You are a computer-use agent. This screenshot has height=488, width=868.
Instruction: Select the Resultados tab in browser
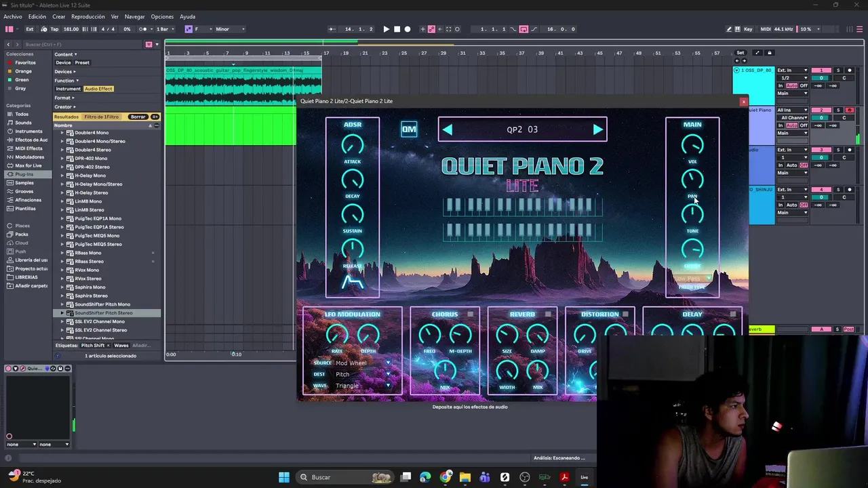point(66,117)
